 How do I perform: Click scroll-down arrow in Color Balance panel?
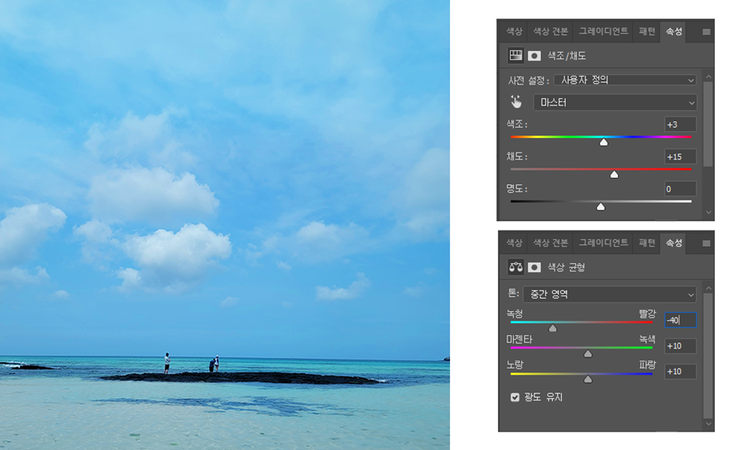point(708,424)
